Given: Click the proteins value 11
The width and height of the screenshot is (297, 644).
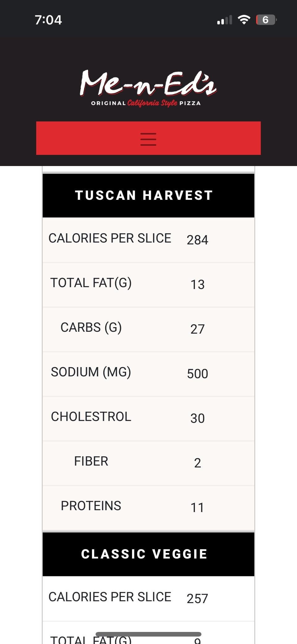Looking at the screenshot, I should [x=197, y=508].
